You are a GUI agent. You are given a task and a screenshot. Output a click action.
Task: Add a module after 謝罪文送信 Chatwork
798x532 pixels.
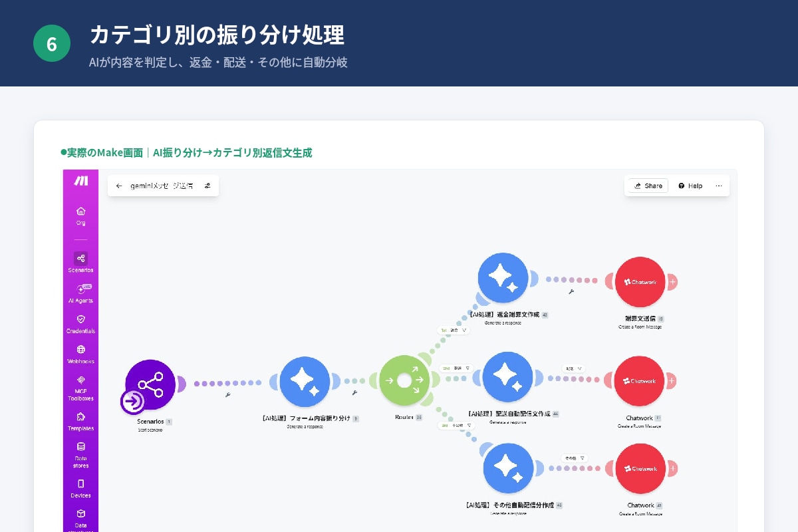click(672, 282)
